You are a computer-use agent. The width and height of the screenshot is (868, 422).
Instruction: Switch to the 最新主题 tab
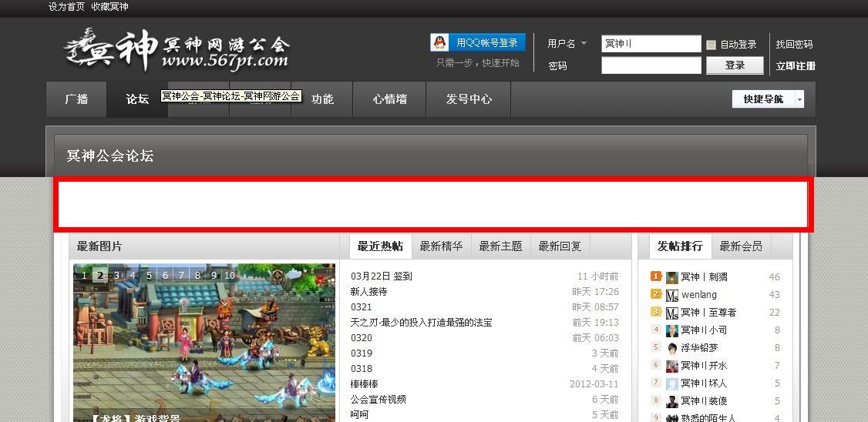[x=501, y=246]
